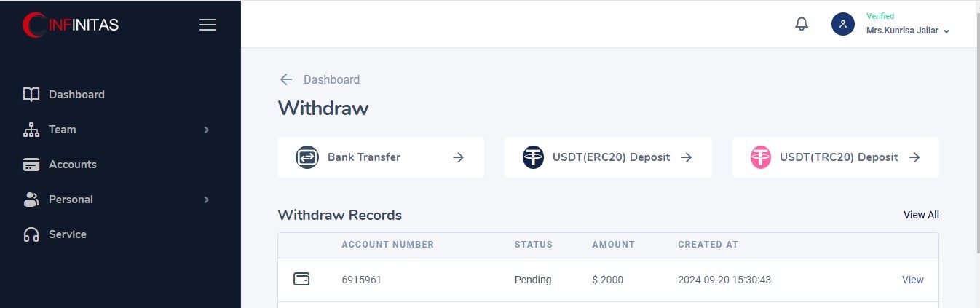Expand the Team submenu chevron
Screen dimensions: 980x308
tap(207, 130)
